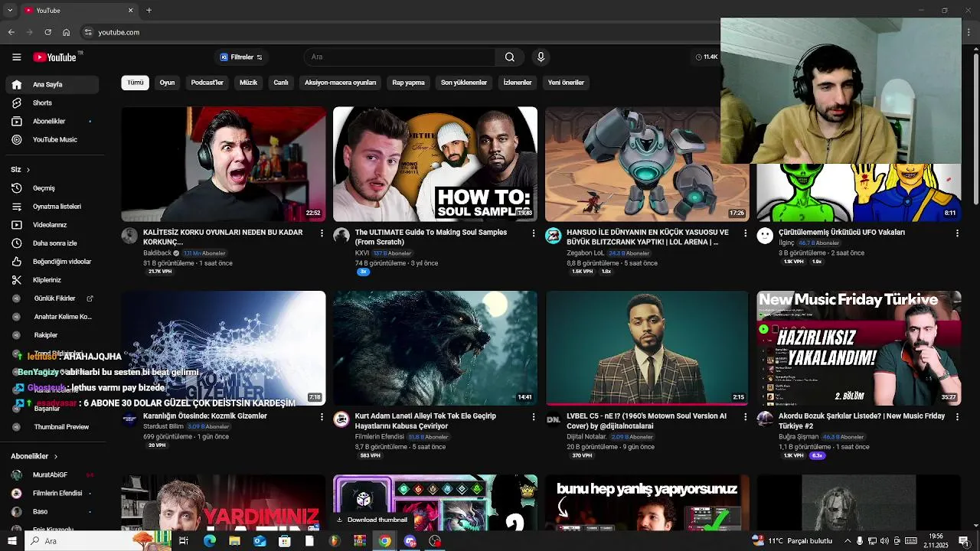
Task: Select the Tümü filter chip
Action: 136,83
